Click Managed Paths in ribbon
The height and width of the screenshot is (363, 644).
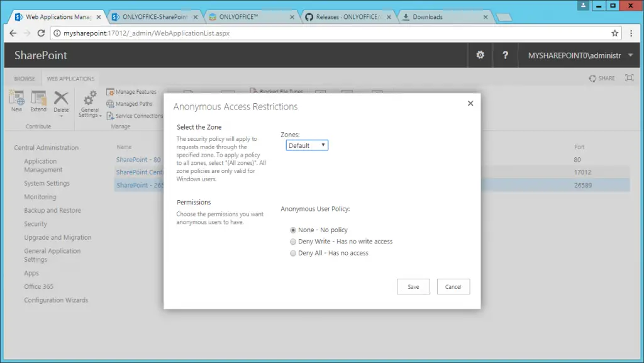click(130, 104)
